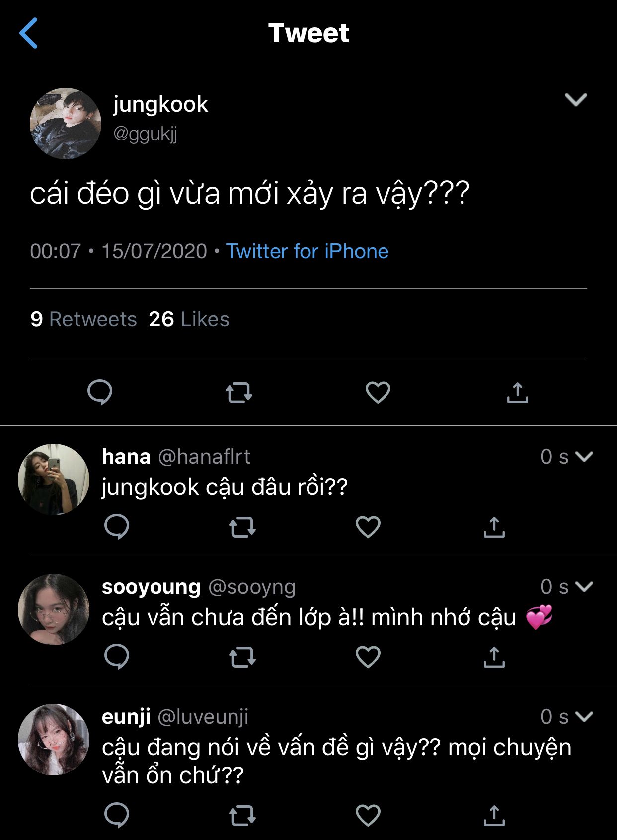Image resolution: width=617 pixels, height=840 pixels.
Task: View the 26 Likes list
Action: [x=189, y=319]
